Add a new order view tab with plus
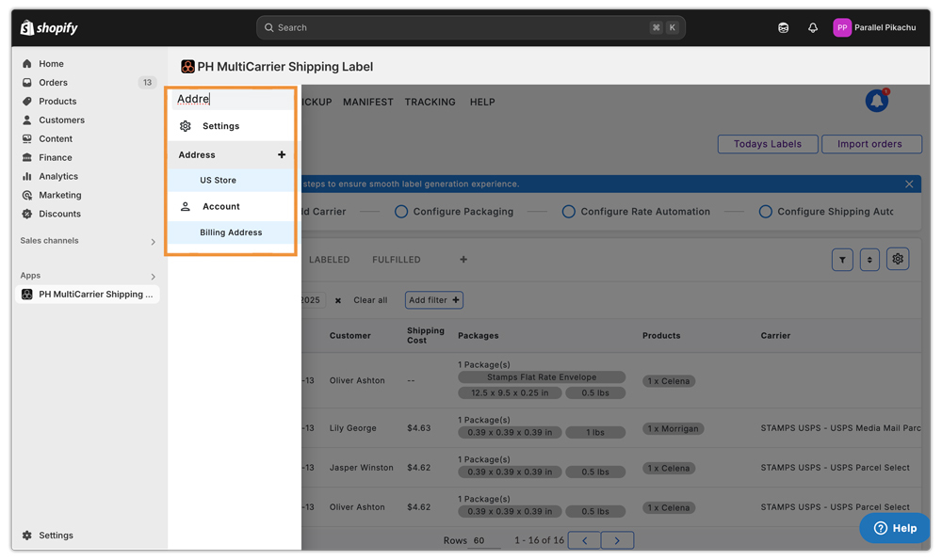 point(463,259)
